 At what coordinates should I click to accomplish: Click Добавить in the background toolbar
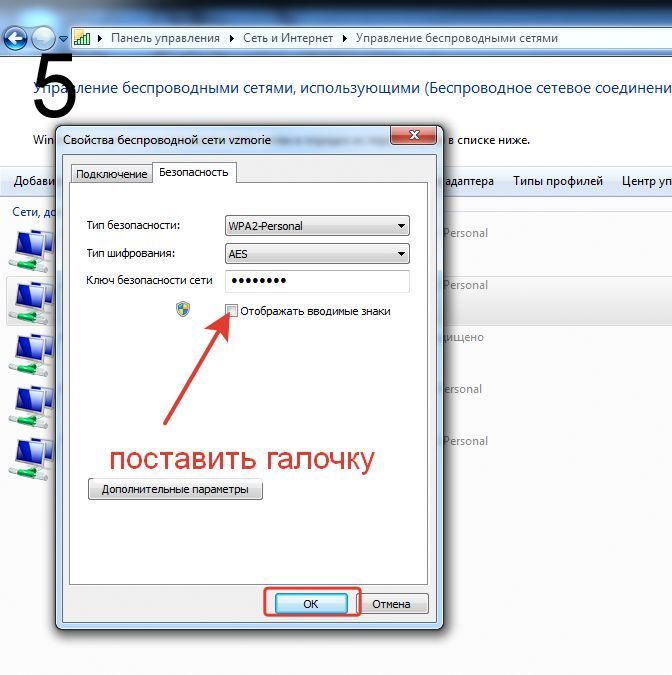[x=34, y=181]
